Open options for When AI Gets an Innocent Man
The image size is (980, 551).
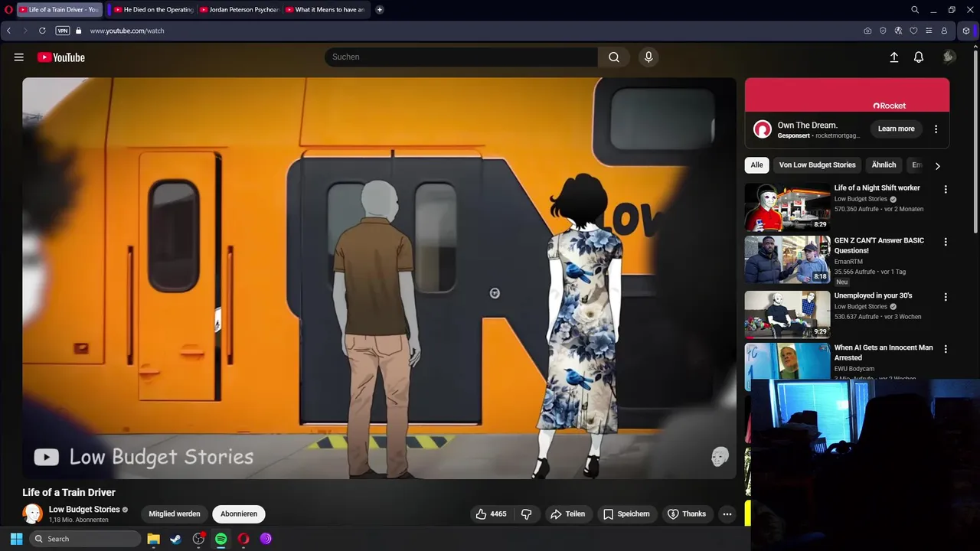[946, 349]
